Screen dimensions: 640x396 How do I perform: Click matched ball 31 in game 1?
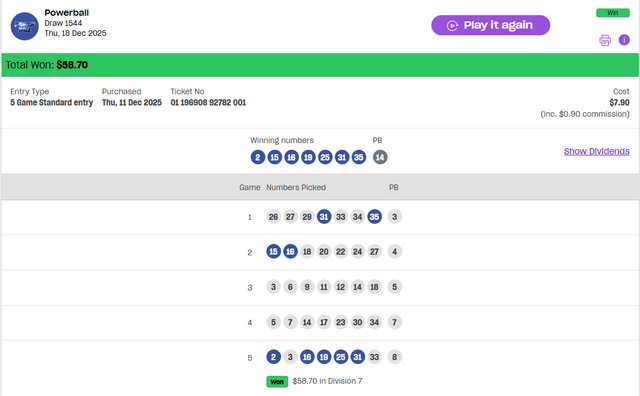coord(324,217)
